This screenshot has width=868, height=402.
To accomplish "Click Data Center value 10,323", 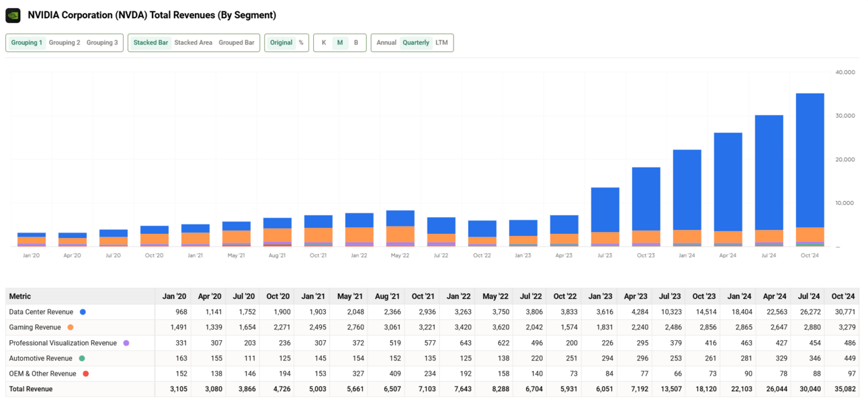I will pyautogui.click(x=670, y=312).
